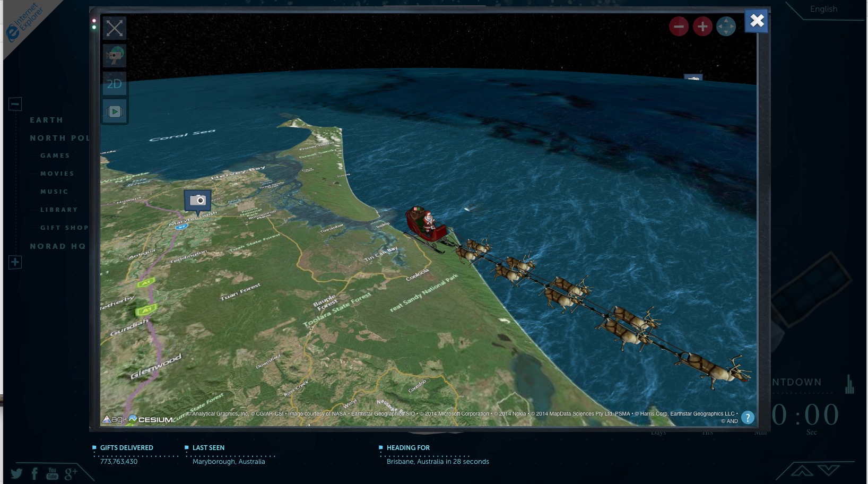868x484 pixels.
Task: Click the blue question mark help button
Action: [748, 417]
